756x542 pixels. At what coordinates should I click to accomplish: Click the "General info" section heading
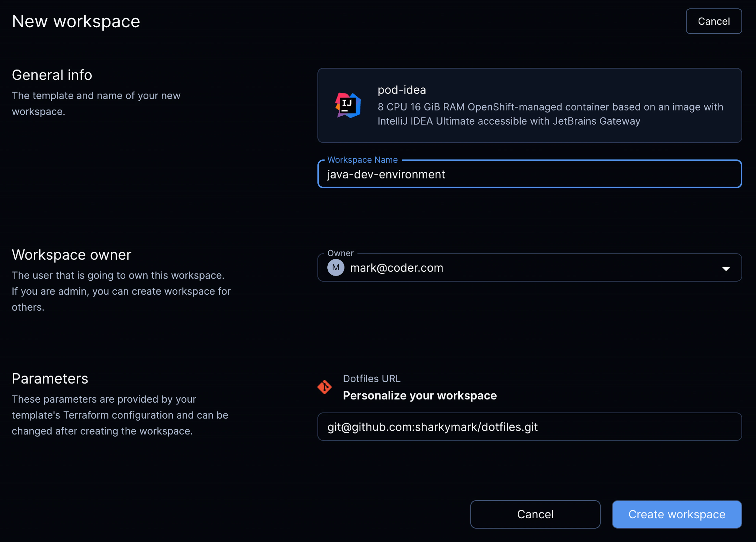pyautogui.click(x=52, y=75)
